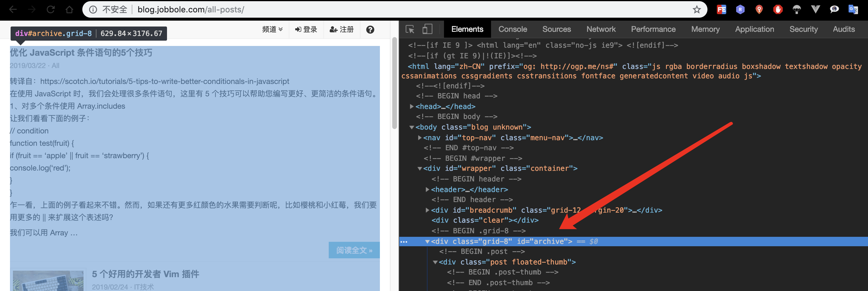
Task: Select the BEGIN head comment line
Action: [x=457, y=96]
